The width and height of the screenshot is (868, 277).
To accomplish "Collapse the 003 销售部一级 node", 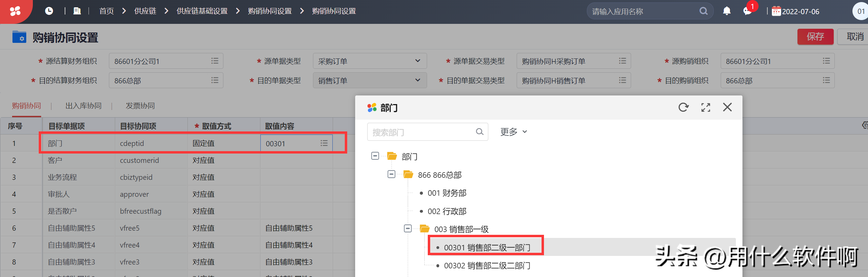I will click(x=408, y=229).
